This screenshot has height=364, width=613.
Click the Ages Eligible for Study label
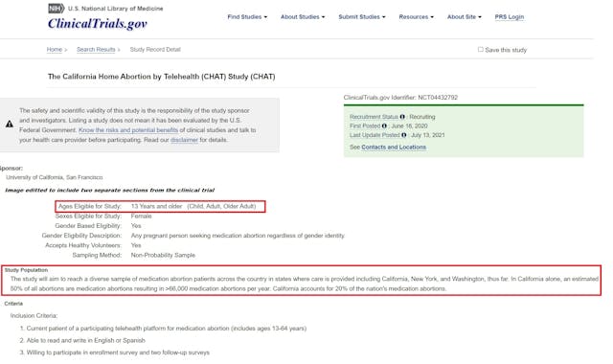point(89,206)
